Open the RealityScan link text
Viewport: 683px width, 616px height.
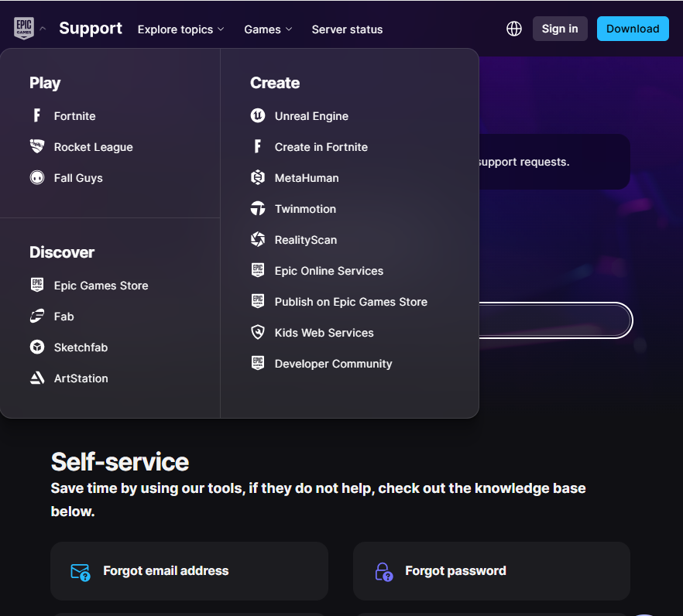(x=306, y=240)
